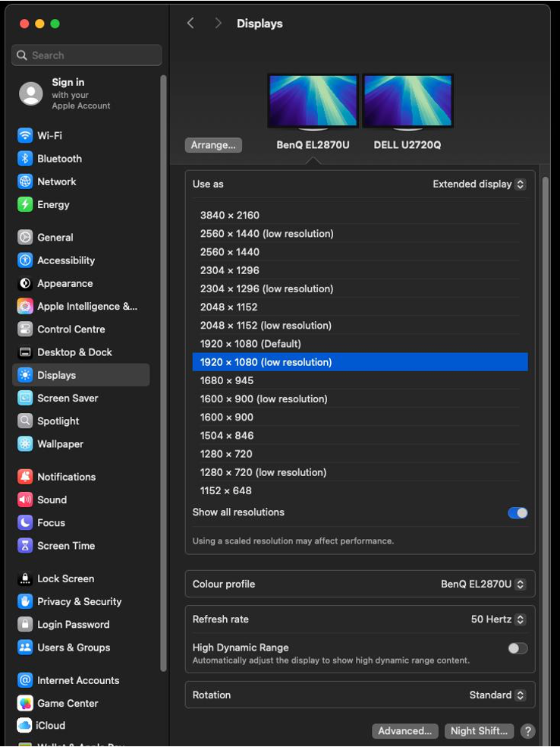This screenshot has width=560, height=747.
Task: Click the Wallpaper icon in sidebar
Action: [25, 444]
